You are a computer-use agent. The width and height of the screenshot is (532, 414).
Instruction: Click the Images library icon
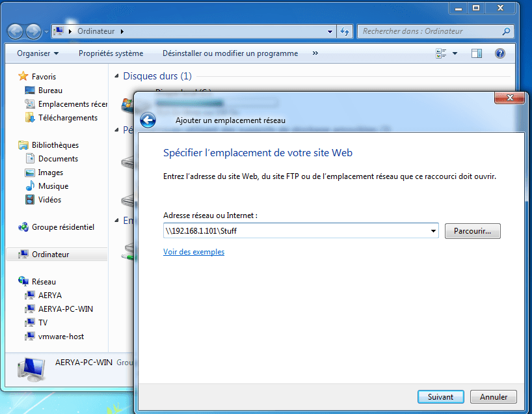tap(29, 172)
